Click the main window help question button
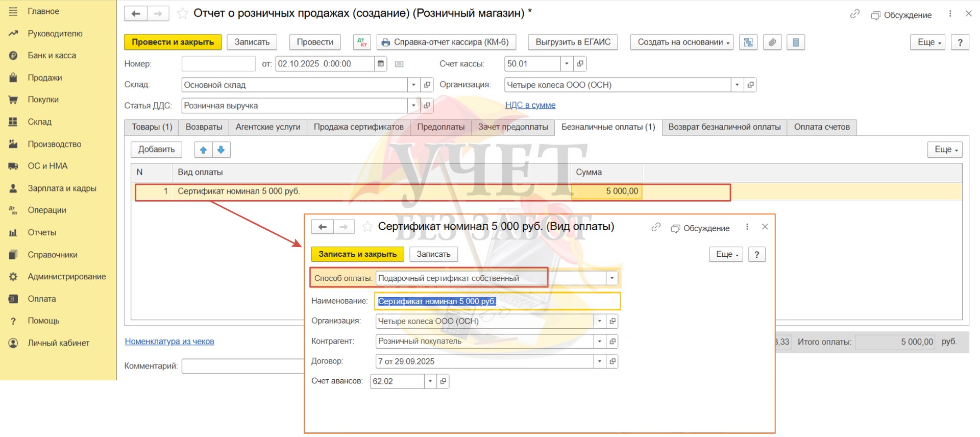 point(960,42)
